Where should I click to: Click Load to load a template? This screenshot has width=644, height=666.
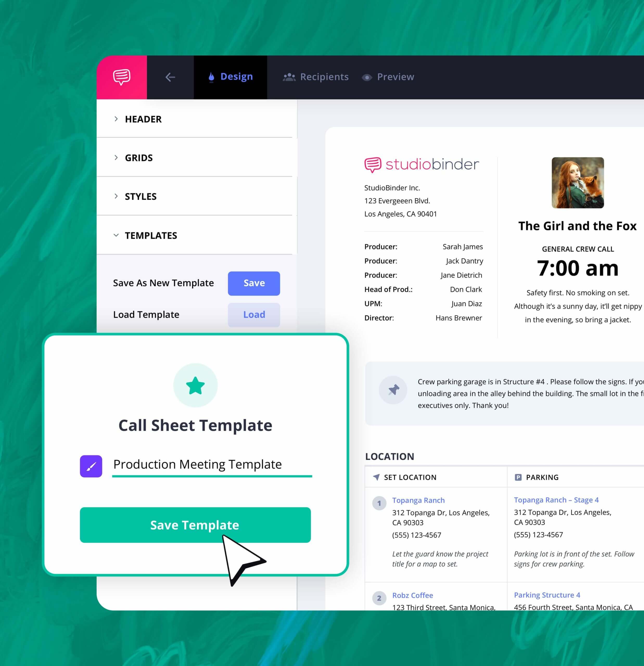point(254,314)
